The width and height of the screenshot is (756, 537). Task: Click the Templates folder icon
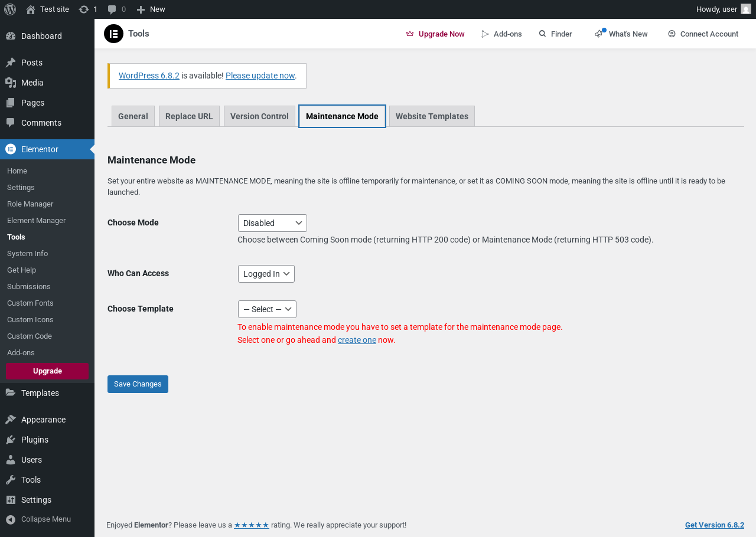(11, 393)
